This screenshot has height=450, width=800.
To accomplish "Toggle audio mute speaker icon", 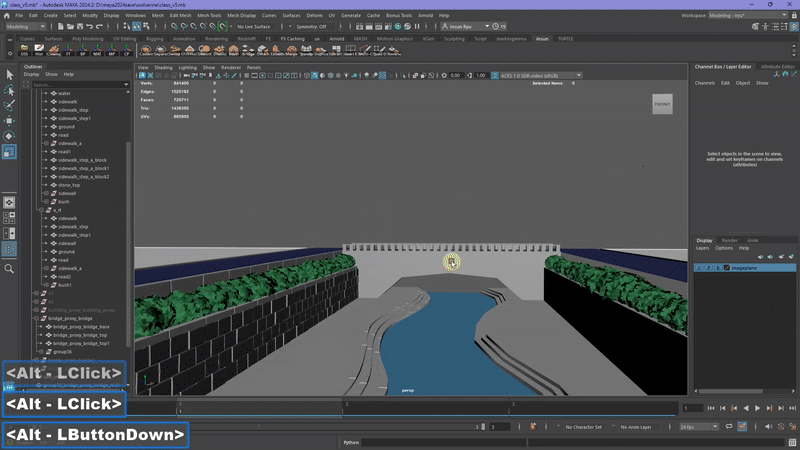I will 769,427.
